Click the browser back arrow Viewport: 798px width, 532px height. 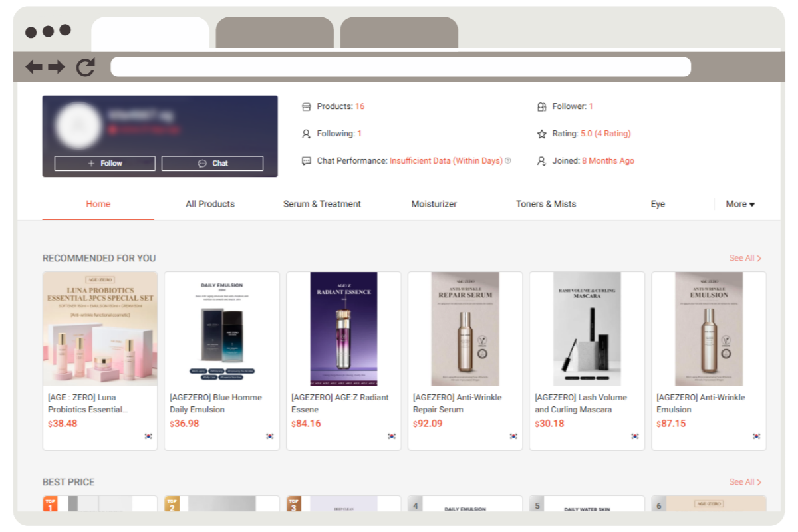click(34, 66)
